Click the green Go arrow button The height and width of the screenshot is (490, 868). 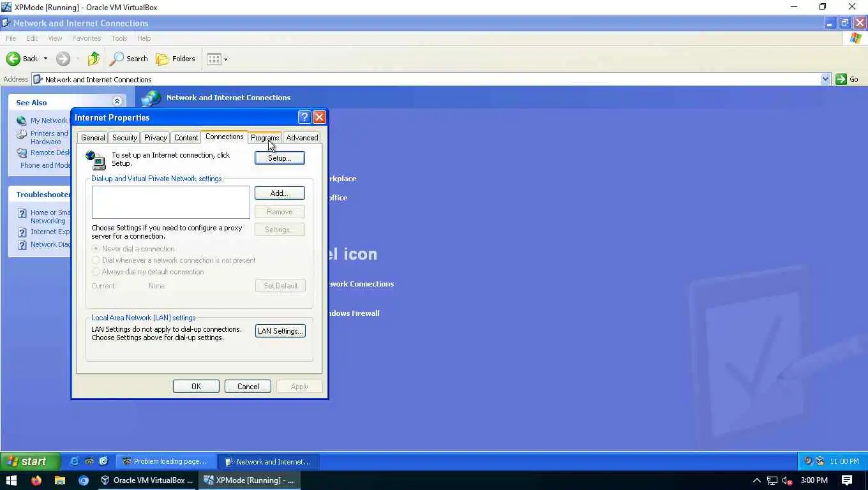(x=841, y=79)
